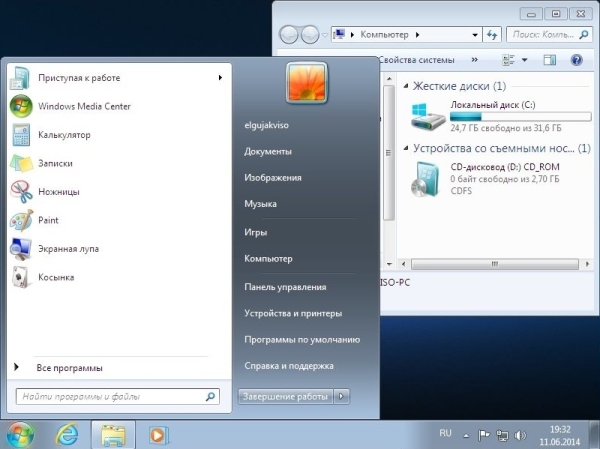Image resolution: width=600 pixels, height=449 pixels.
Task: Collapse the Жесткие диски group
Action: tap(405, 86)
